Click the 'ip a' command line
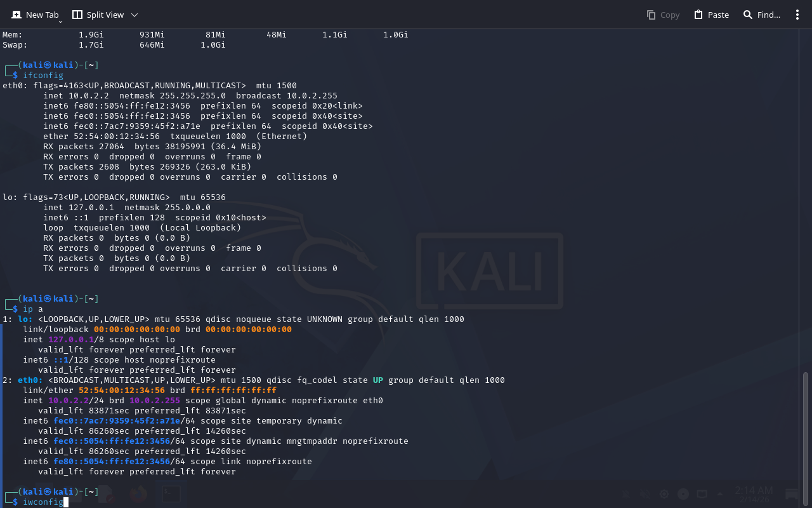Screen dimensions: 812x508 coord(33,309)
